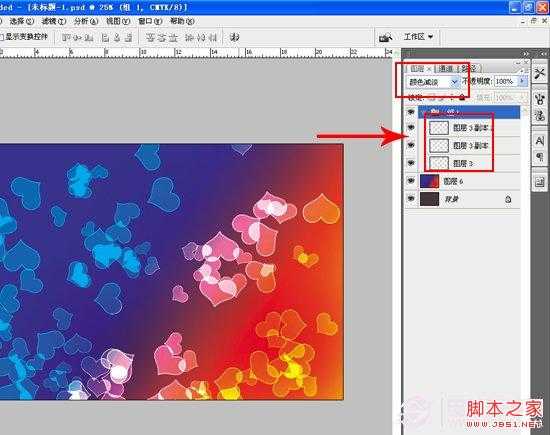550x435 pixels.
Task: Click the horizontal ruler above the canvas
Action: pos(196,53)
